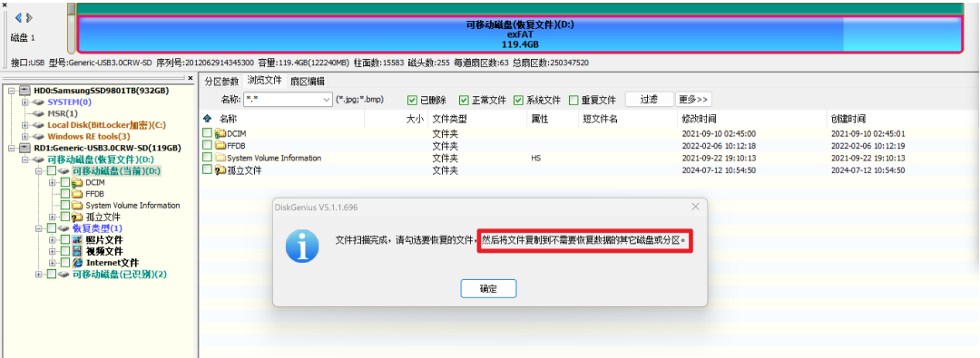Switch to the 分区参数 tab
The height and width of the screenshot is (358, 980).
222,82
